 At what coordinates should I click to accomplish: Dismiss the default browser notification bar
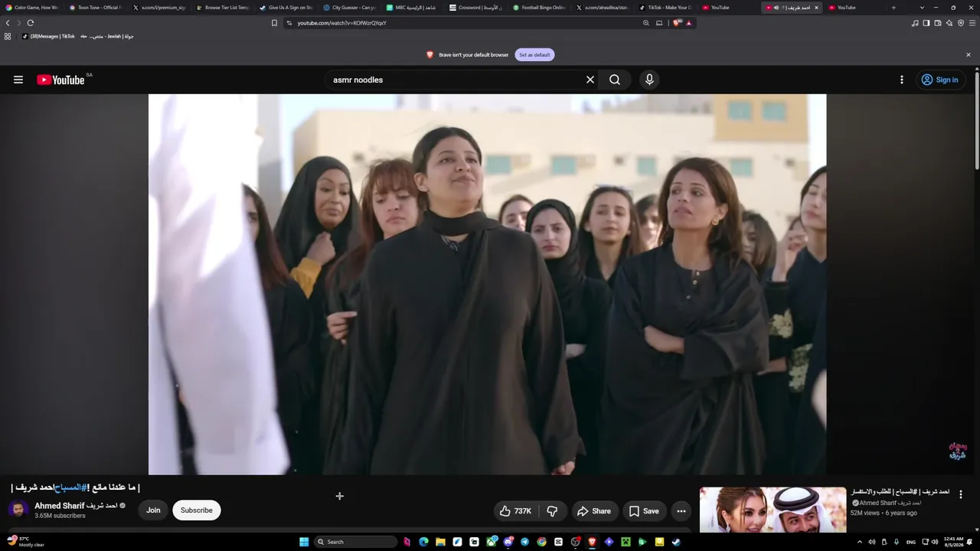coord(969,55)
